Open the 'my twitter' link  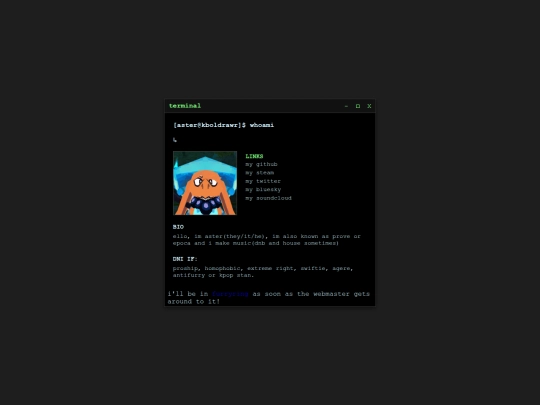click(x=263, y=181)
